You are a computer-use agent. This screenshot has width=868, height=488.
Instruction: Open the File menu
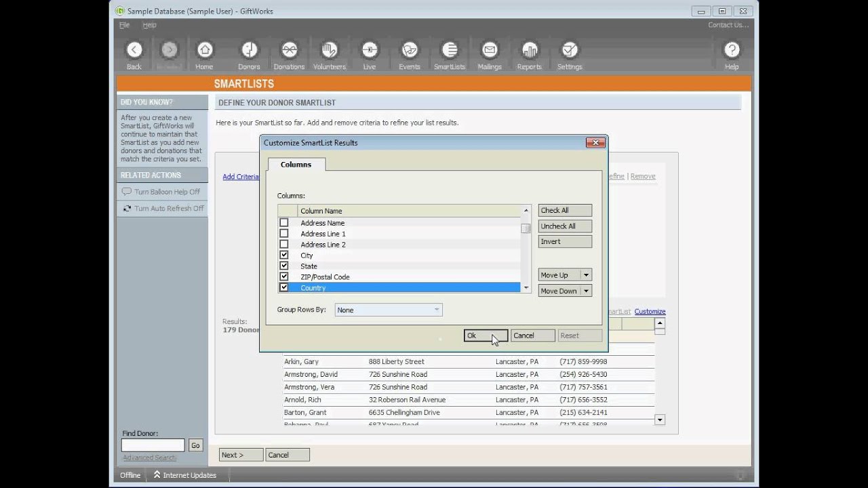(x=124, y=25)
